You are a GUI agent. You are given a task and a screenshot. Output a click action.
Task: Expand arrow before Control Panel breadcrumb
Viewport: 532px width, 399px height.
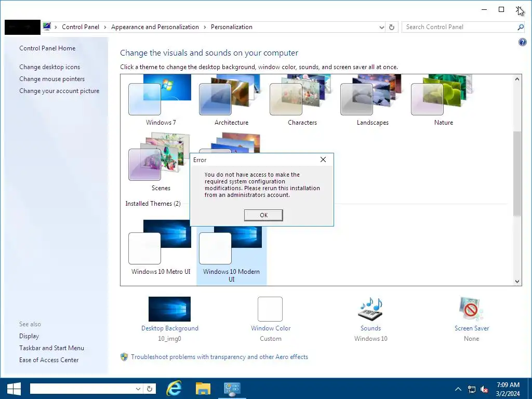(x=56, y=27)
